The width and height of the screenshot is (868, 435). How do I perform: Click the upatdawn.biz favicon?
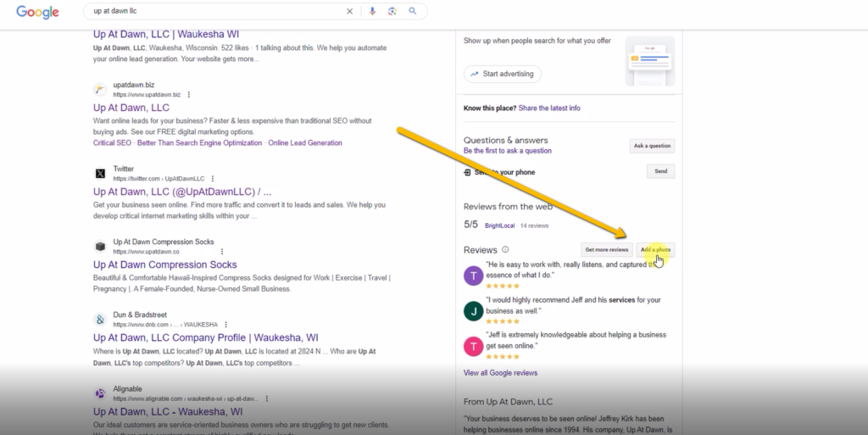pyautogui.click(x=100, y=89)
